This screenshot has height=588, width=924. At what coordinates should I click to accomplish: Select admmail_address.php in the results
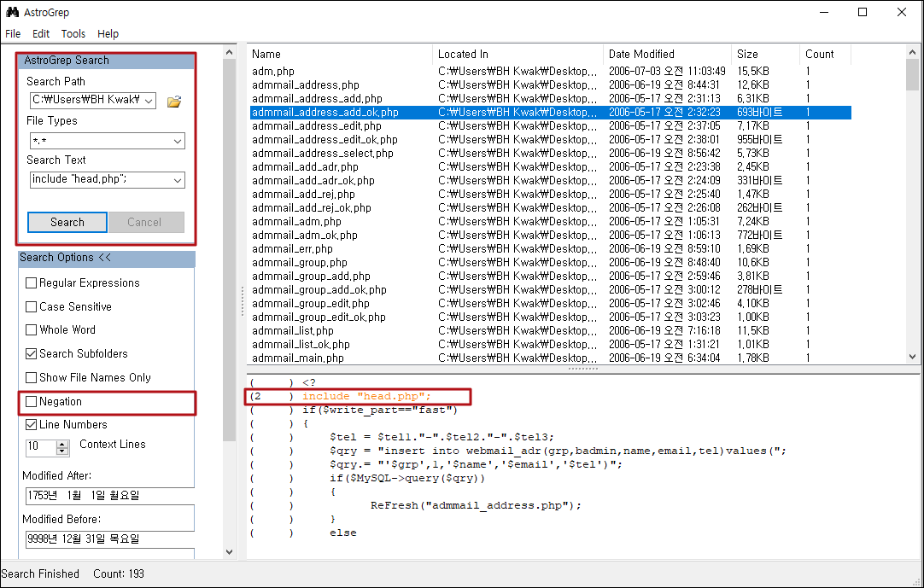tap(551, 84)
